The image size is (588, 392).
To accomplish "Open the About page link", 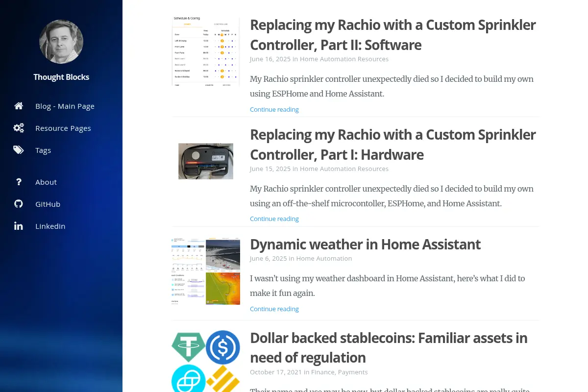I will (46, 182).
